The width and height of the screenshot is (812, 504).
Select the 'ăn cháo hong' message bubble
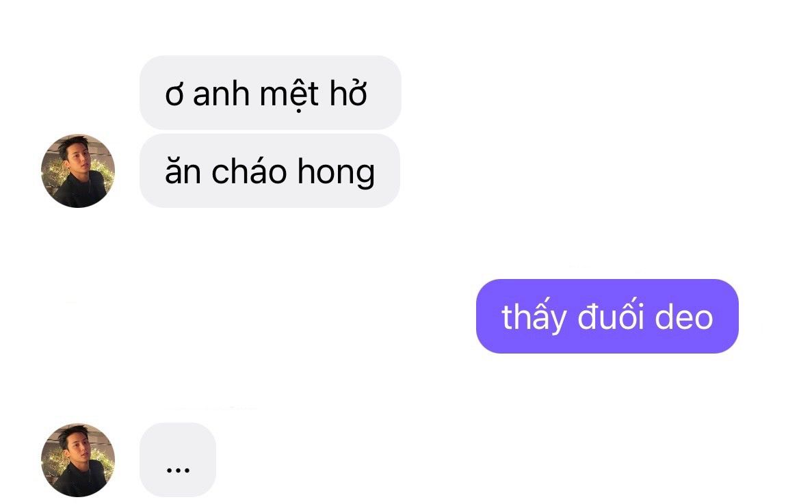(270, 171)
